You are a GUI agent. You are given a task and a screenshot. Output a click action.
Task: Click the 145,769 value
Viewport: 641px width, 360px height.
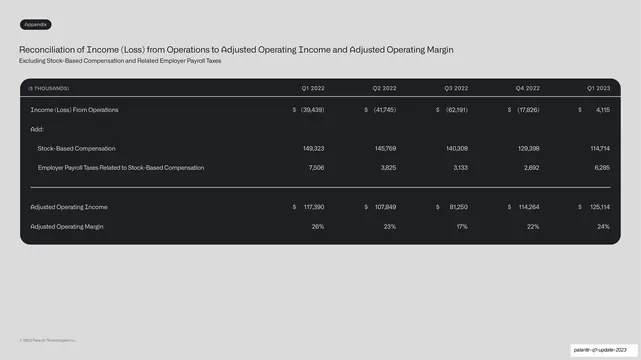click(x=385, y=149)
